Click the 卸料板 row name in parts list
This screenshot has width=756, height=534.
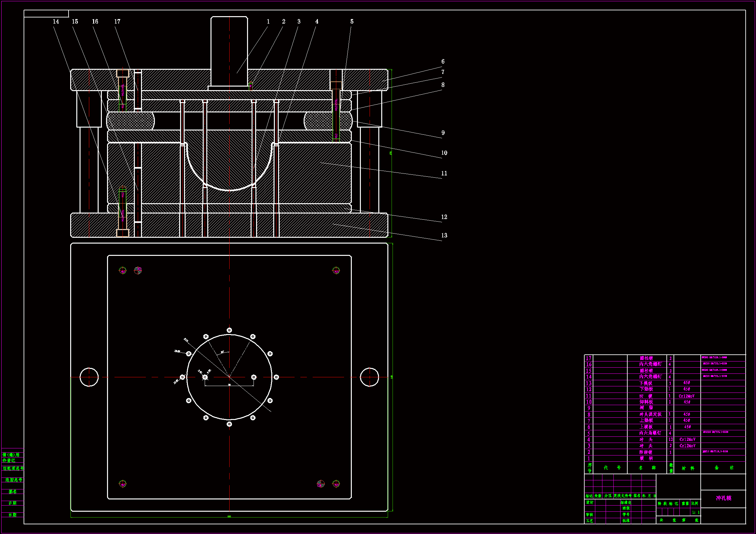pos(646,402)
